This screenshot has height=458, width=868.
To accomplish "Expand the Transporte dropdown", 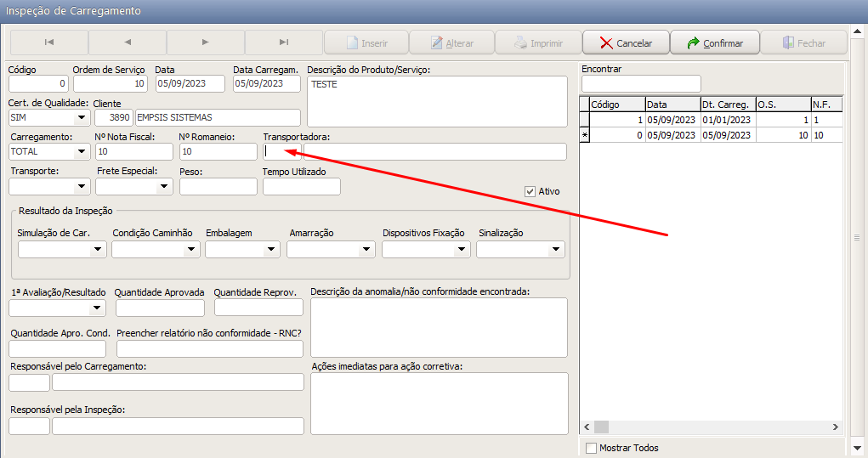I will (x=82, y=186).
